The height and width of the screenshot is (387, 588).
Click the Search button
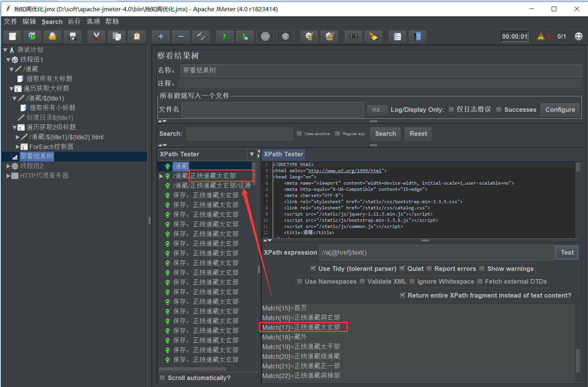385,134
